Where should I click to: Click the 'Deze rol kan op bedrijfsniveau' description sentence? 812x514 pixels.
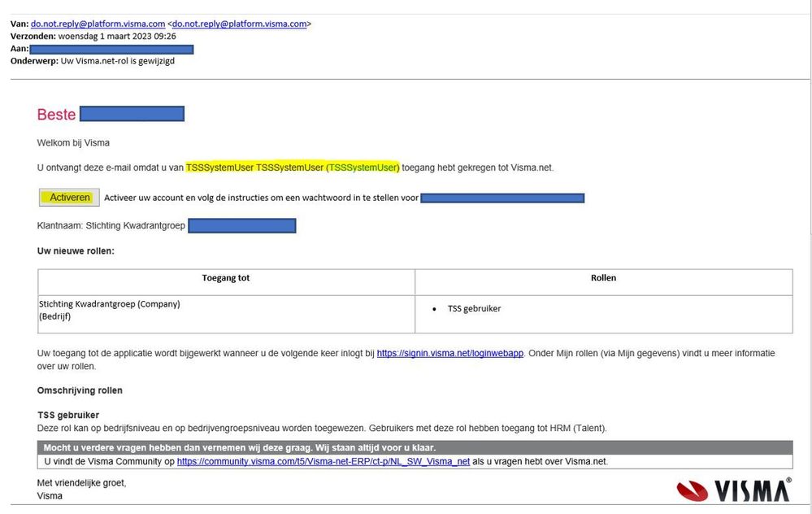(322, 429)
